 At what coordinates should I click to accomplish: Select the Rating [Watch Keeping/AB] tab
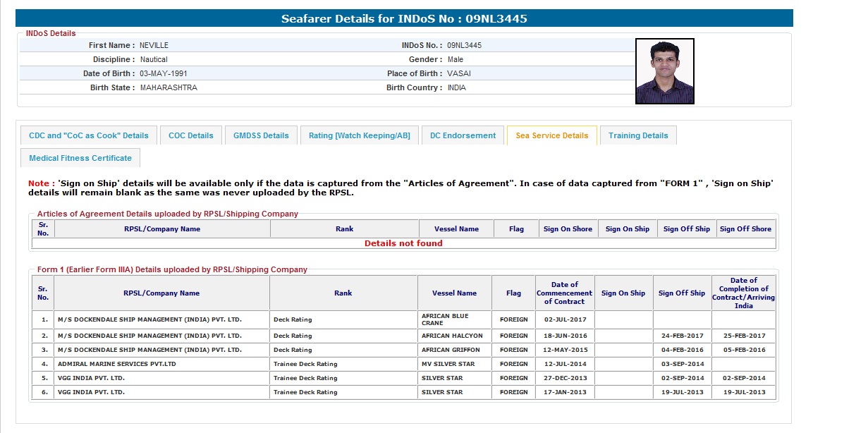tap(360, 135)
